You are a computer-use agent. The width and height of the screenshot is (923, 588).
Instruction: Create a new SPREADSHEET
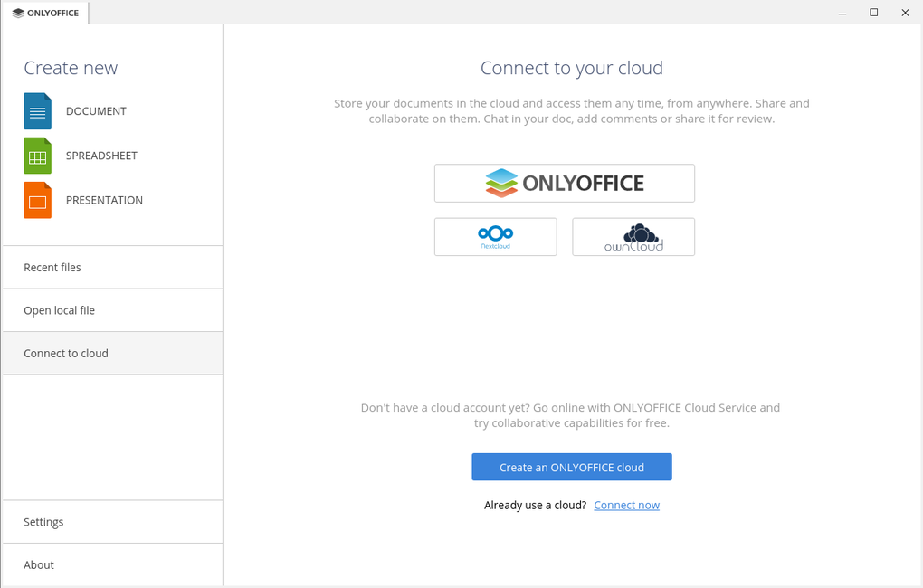(101, 156)
